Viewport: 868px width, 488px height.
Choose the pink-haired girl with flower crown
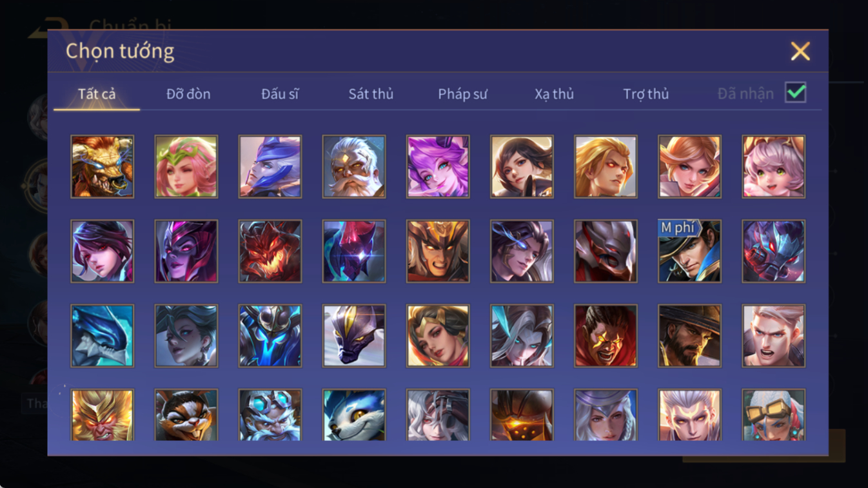[186, 166]
